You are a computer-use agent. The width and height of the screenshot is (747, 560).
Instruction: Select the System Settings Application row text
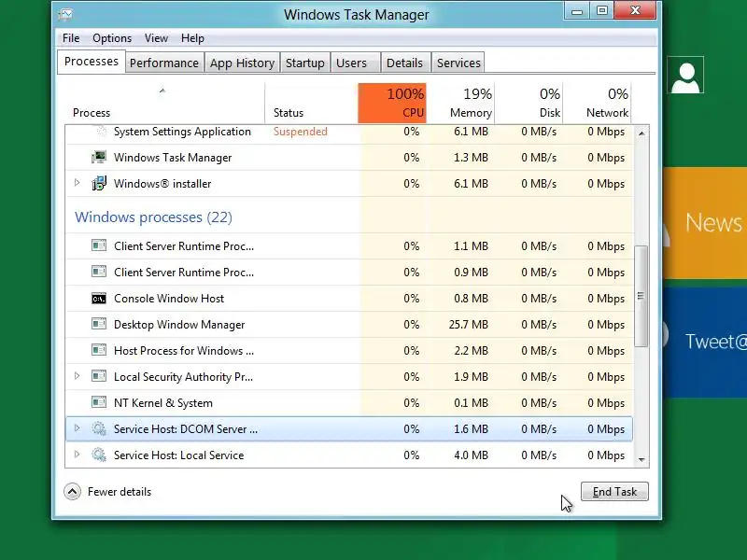182,132
